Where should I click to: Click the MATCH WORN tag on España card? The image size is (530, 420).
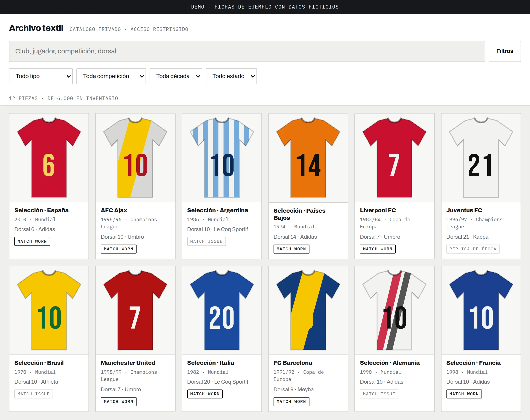pos(32,241)
